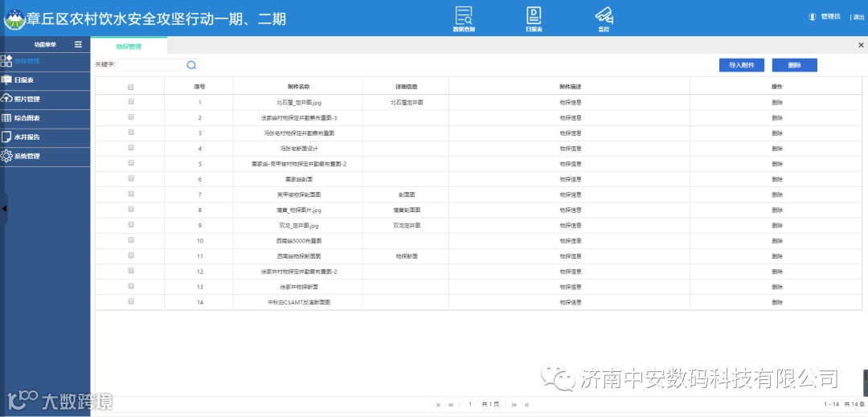Click the 附件名称 column header

298,87
